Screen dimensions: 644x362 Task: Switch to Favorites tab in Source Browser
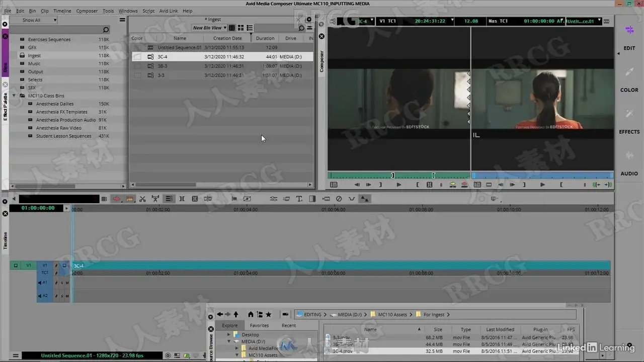[259, 325]
